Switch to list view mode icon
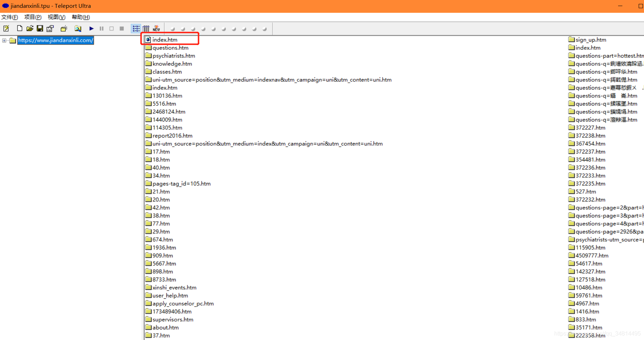This screenshot has width=644, height=340. click(136, 28)
